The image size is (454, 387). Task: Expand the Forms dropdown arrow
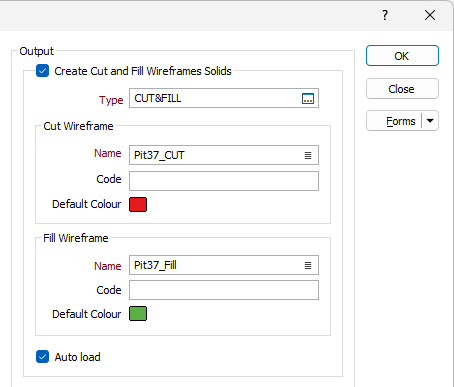point(430,121)
